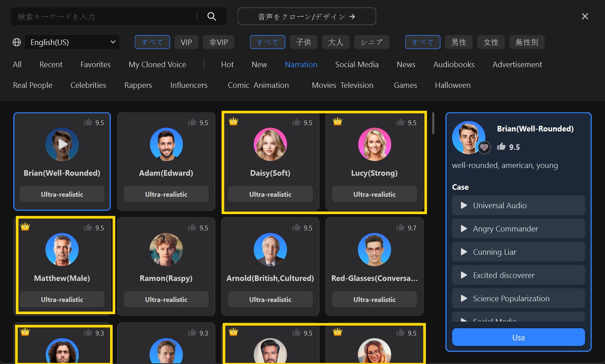Select the Lucy(Strong) avatar
Image resolution: width=605 pixels, height=364 pixels.
click(x=375, y=144)
